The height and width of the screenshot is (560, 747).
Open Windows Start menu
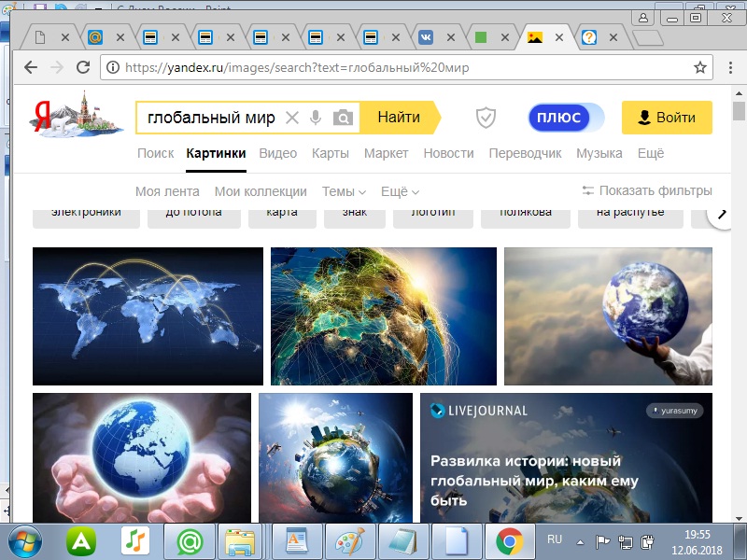(x=25, y=542)
